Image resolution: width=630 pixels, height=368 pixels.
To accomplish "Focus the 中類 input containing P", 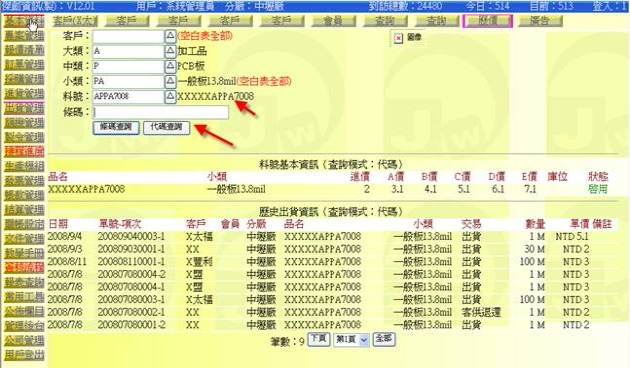I will click(x=128, y=66).
